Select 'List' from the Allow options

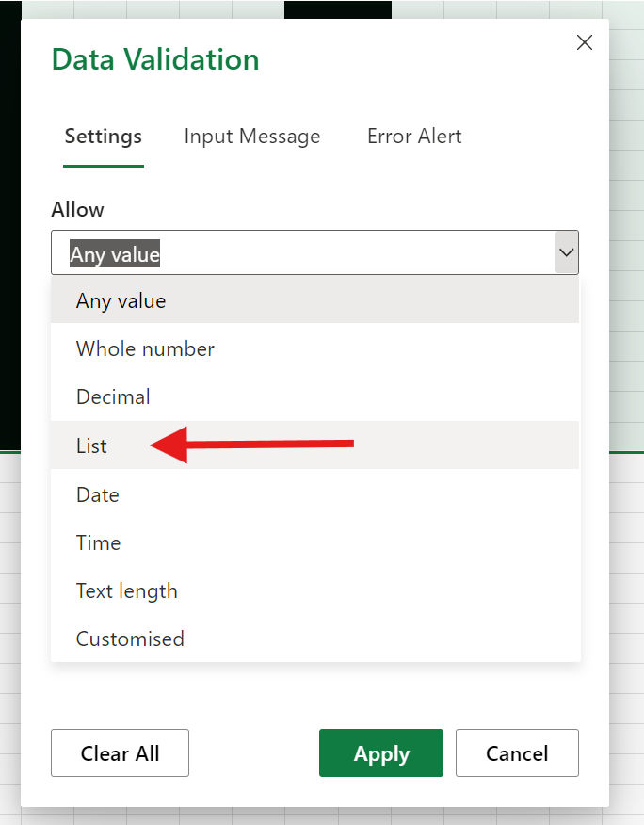[x=315, y=445]
